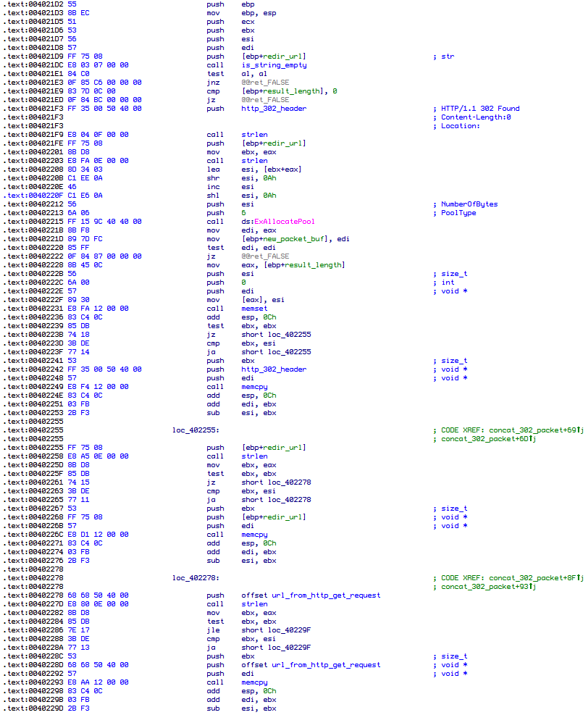588x715 pixels.
Task: Click the NumberOfBytes comment
Action: (x=469, y=204)
